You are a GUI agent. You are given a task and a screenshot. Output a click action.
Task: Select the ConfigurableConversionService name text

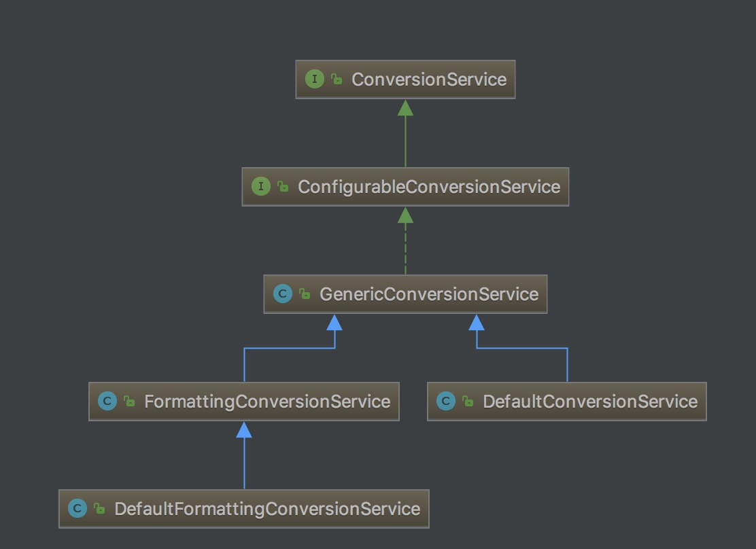pyautogui.click(x=428, y=187)
